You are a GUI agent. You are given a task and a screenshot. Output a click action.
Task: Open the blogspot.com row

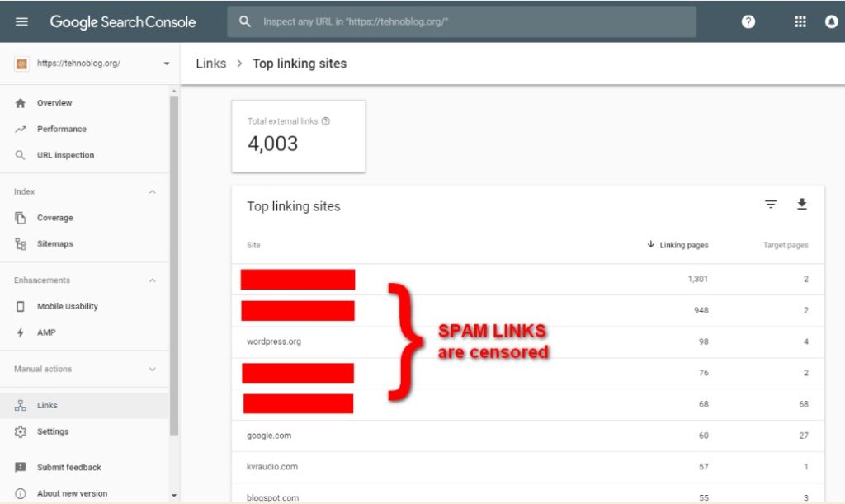point(527,493)
